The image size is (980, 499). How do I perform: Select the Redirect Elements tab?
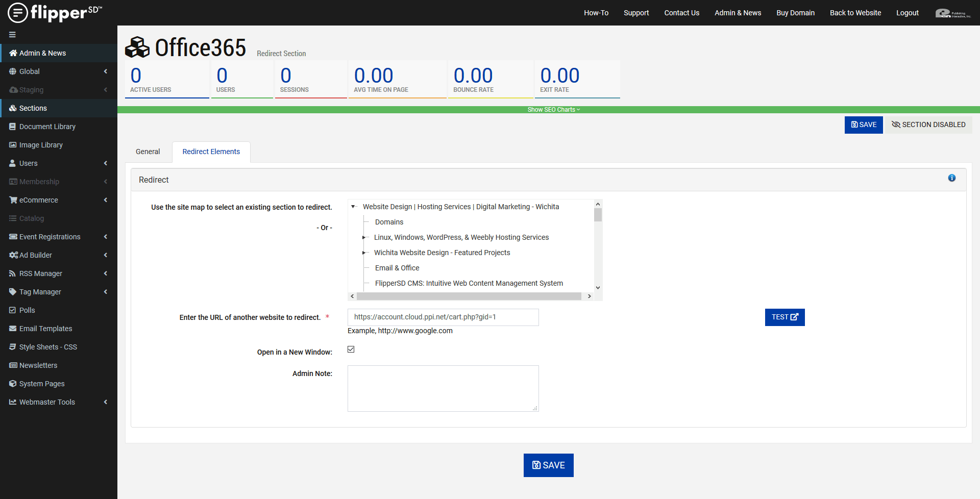(x=211, y=152)
